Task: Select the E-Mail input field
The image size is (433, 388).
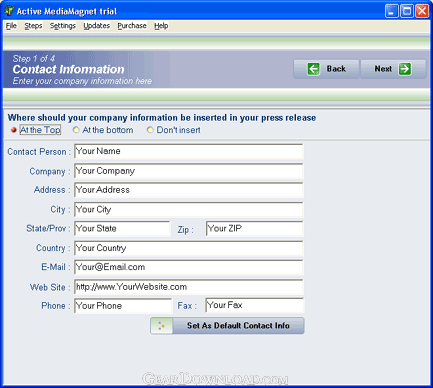Action: 189,267
